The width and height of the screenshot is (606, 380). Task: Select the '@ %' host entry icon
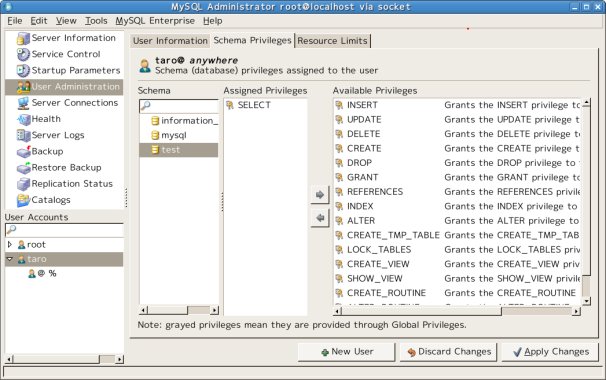coord(32,274)
